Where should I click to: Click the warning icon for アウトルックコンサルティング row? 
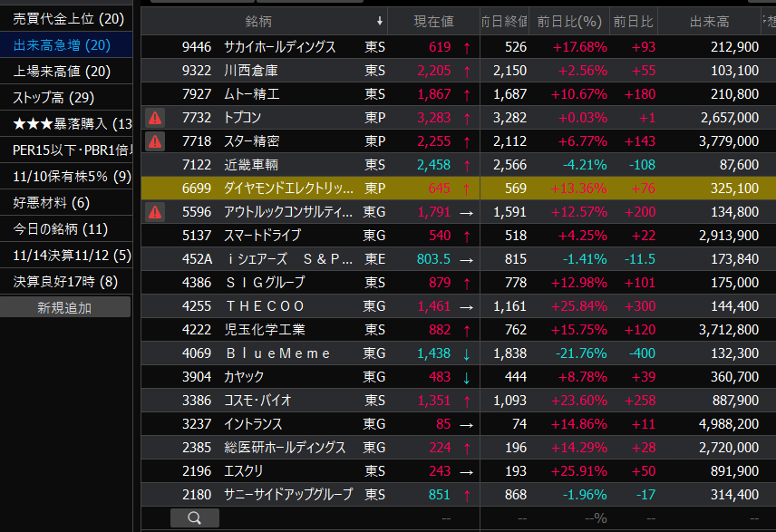tap(155, 211)
